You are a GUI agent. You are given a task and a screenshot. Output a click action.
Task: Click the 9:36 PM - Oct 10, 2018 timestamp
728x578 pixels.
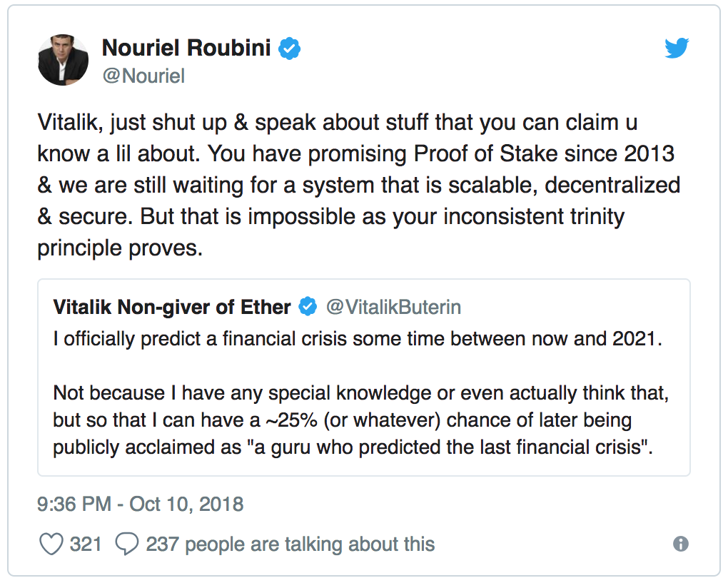click(140, 505)
